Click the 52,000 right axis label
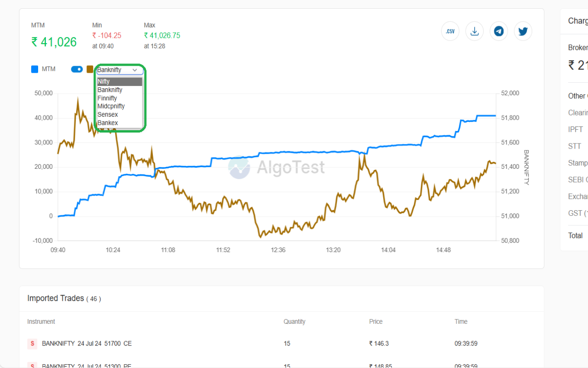The image size is (588, 368). click(510, 93)
